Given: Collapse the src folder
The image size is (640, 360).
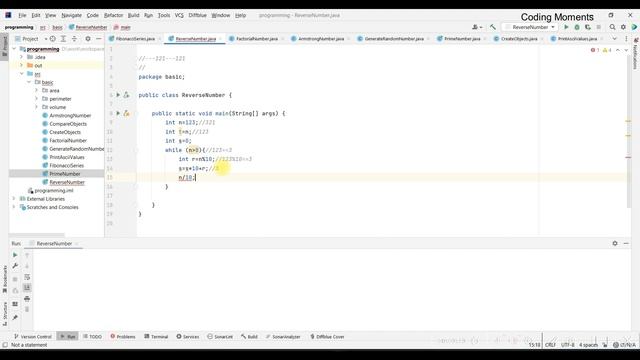Looking at the screenshot, I should click(x=22, y=74).
